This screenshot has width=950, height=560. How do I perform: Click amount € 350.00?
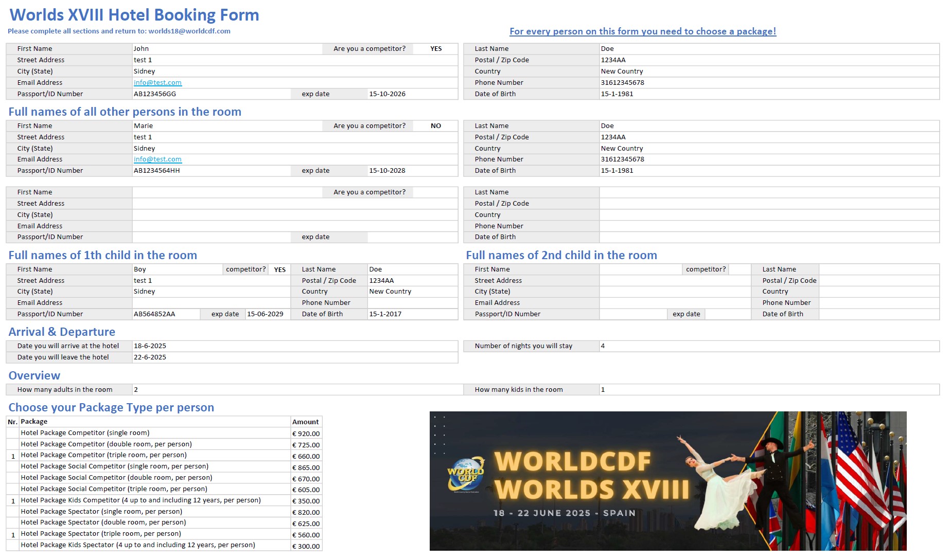click(x=306, y=501)
